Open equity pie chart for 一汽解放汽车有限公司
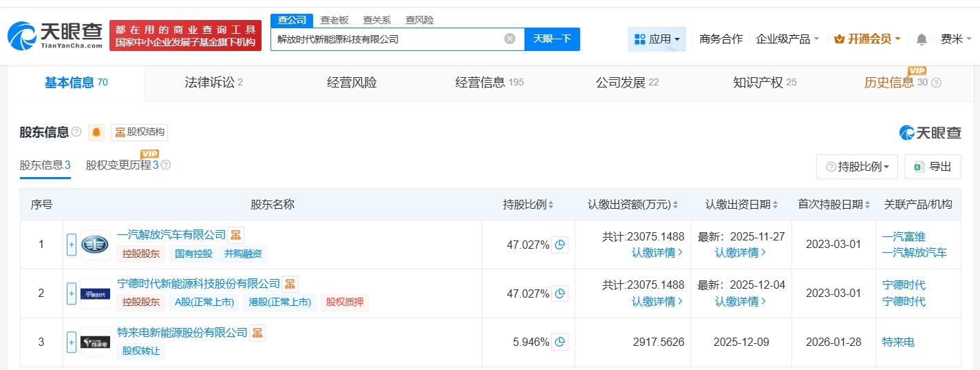Image resolution: width=980 pixels, height=370 pixels. click(x=560, y=245)
